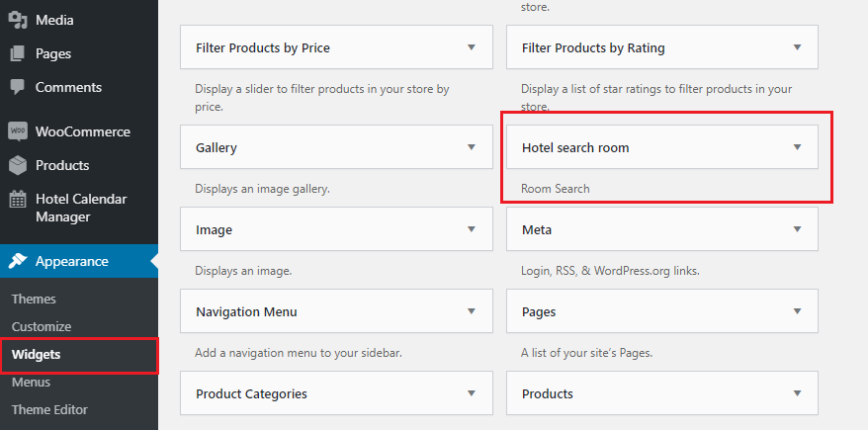Screen dimensions: 868x430
Task: Expand the Filter Products by Rating arrow
Action: click(797, 47)
